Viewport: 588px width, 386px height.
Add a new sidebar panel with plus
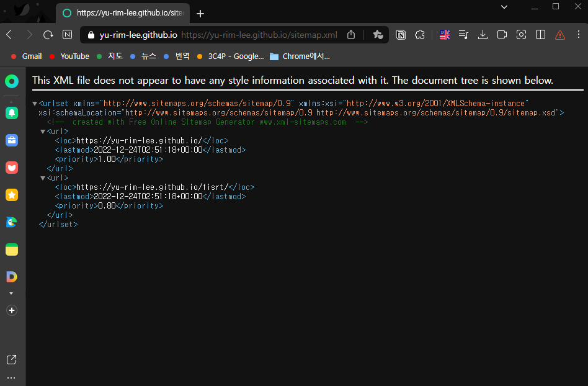pyautogui.click(x=12, y=310)
